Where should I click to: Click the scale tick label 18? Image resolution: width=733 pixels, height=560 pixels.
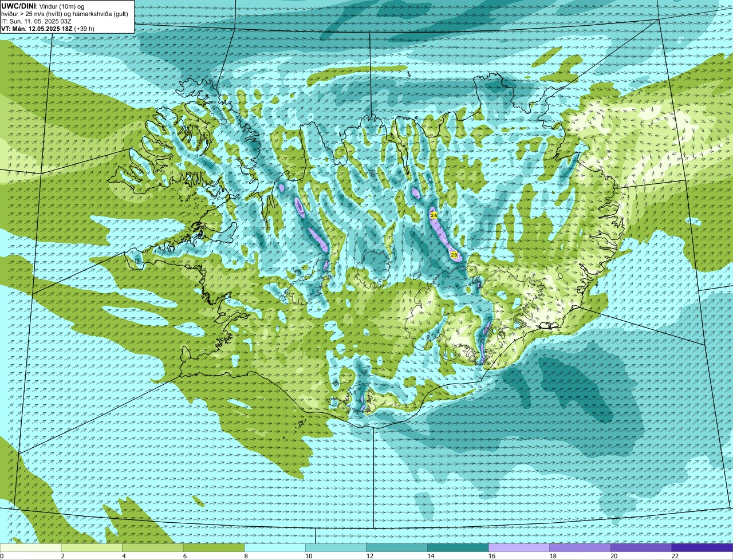(x=553, y=556)
